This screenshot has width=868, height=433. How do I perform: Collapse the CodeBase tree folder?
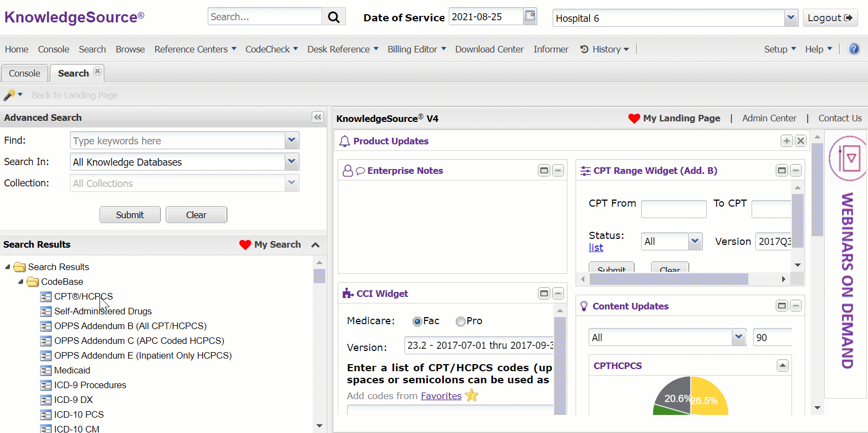pos(21,282)
